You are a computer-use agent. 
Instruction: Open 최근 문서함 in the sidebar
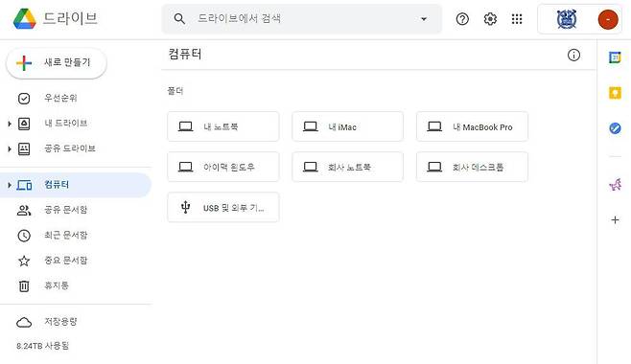click(76, 235)
